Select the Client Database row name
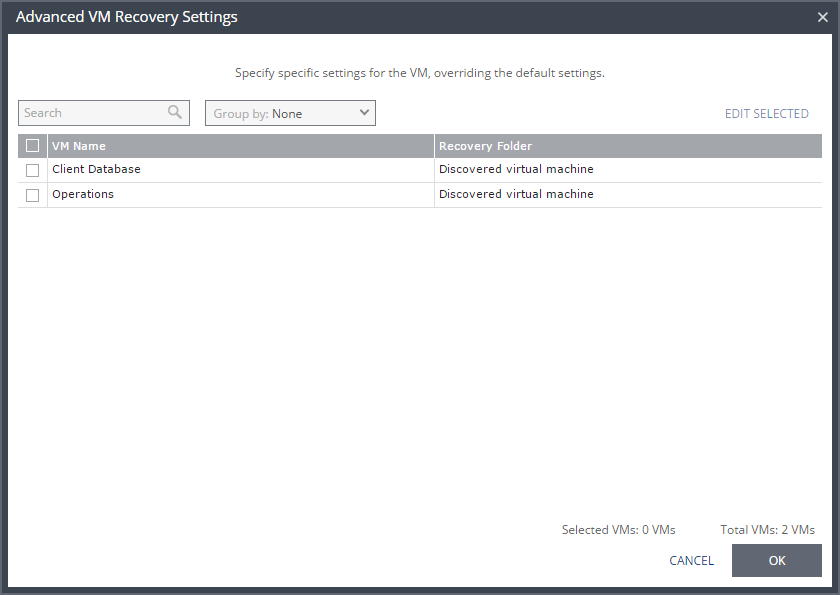 point(96,169)
